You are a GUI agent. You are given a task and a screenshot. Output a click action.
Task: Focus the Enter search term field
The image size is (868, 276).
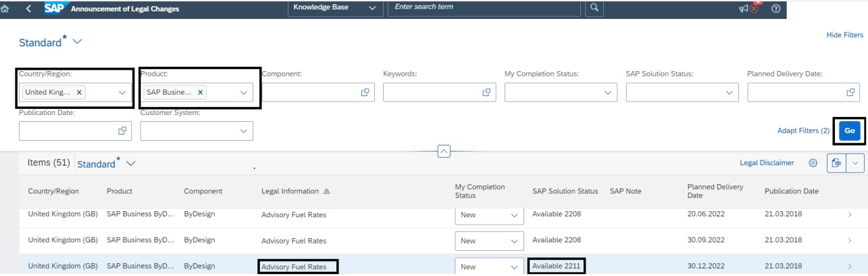(x=484, y=7)
